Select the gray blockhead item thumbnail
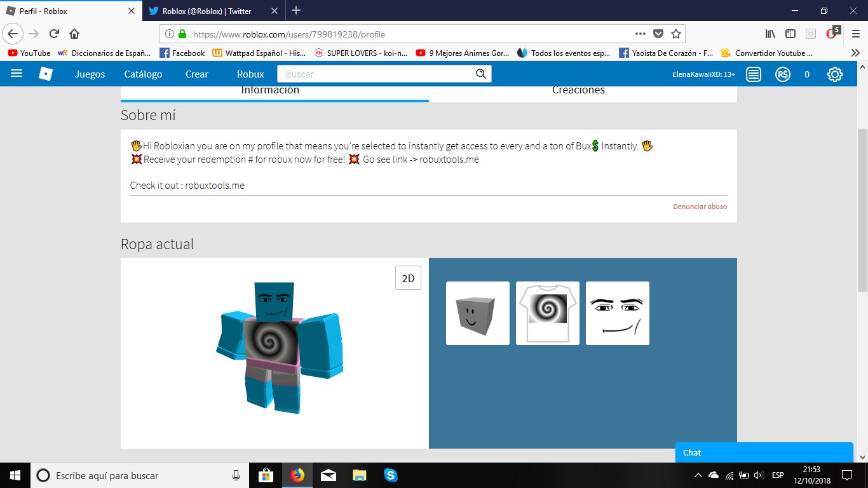The height and width of the screenshot is (488, 868). (478, 313)
